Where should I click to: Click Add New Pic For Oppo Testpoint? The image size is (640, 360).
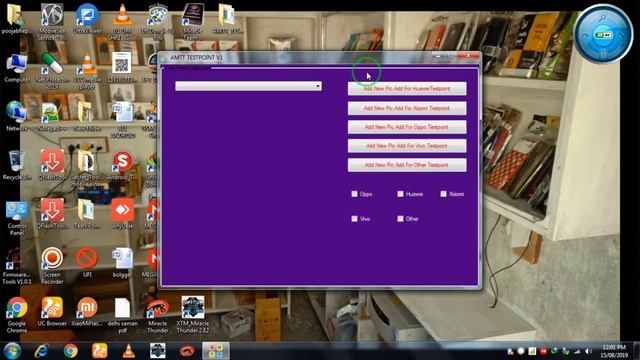click(407, 127)
